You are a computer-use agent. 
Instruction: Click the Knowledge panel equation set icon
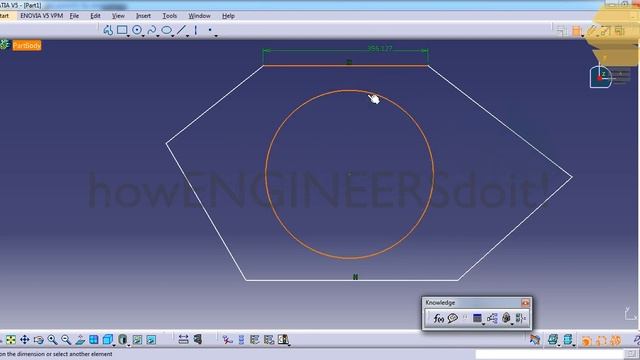(521, 318)
